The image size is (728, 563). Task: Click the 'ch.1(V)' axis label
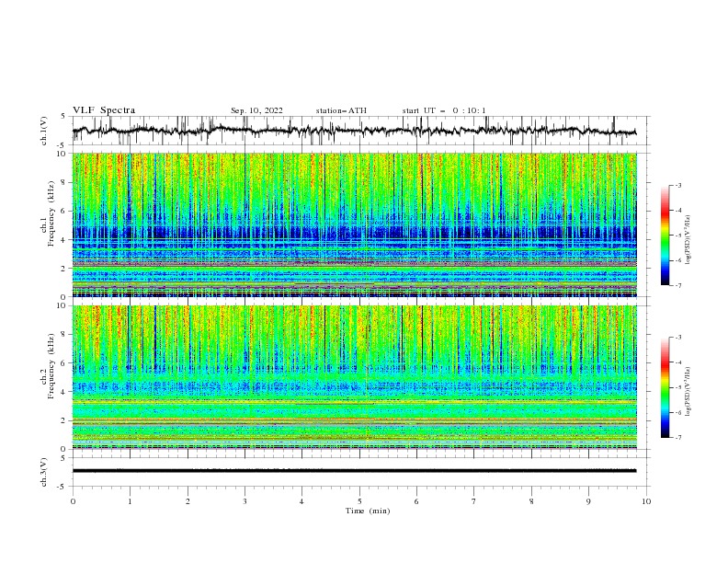pyautogui.click(x=44, y=131)
